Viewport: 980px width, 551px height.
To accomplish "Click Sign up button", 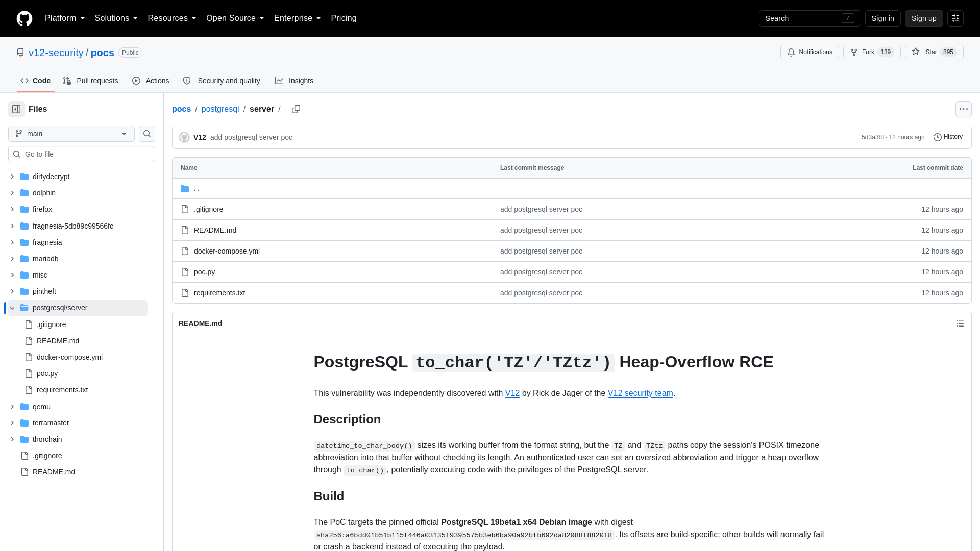I will click(924, 18).
